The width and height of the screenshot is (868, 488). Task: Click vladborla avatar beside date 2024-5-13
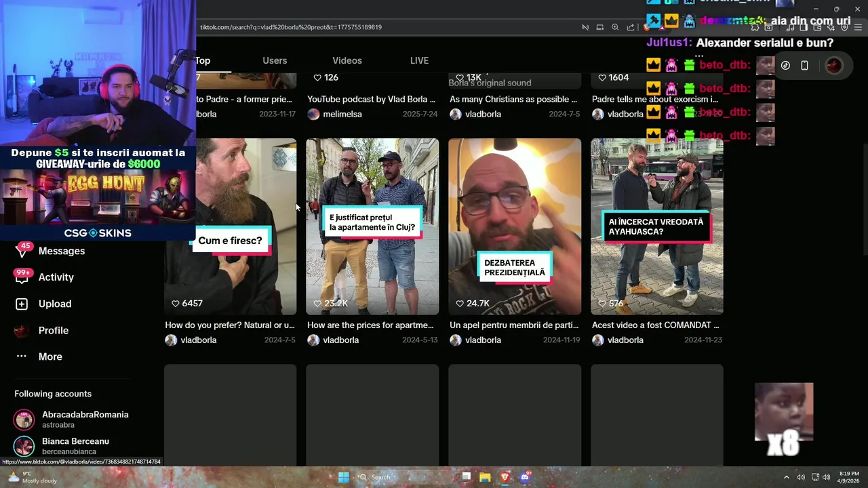pyautogui.click(x=313, y=340)
